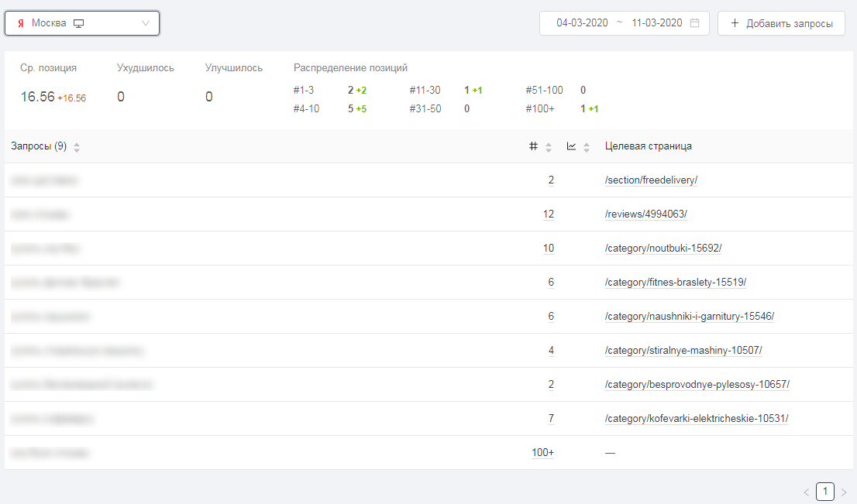Click the calendar icon in date range
This screenshot has width=857, height=504.
pos(694,23)
